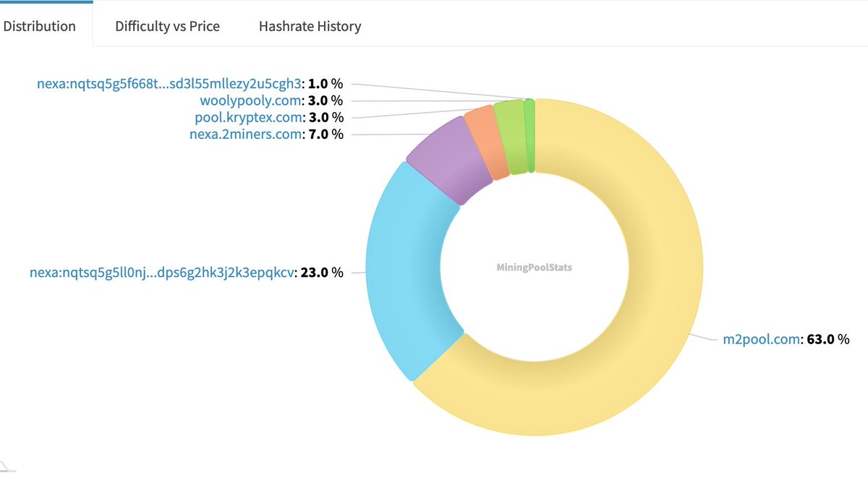The image size is (868, 488).
Task: Click the 63.0 % value label
Action: [828, 338]
